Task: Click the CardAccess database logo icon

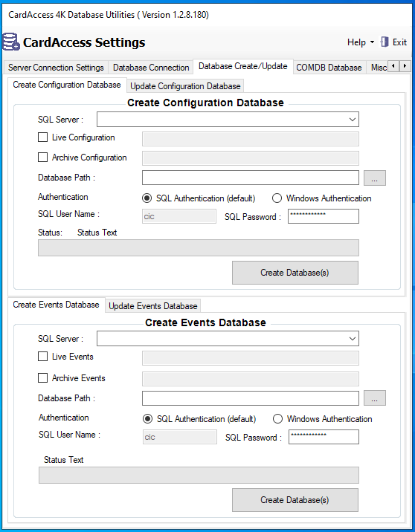Action: tap(11, 42)
